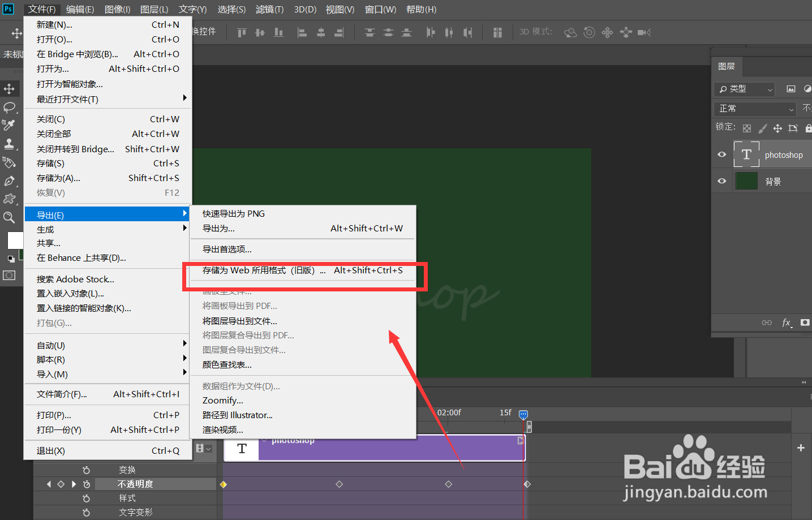Go to previous keyframe arrow

pos(49,484)
